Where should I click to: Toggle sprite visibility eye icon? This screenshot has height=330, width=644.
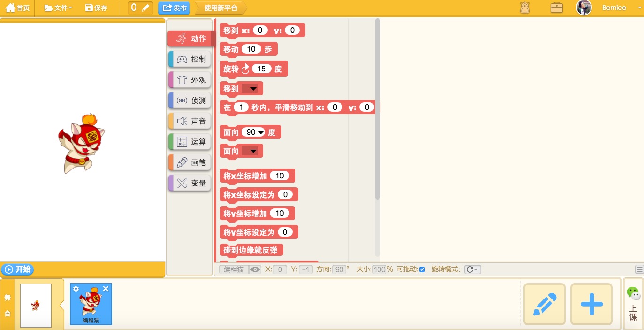255,269
